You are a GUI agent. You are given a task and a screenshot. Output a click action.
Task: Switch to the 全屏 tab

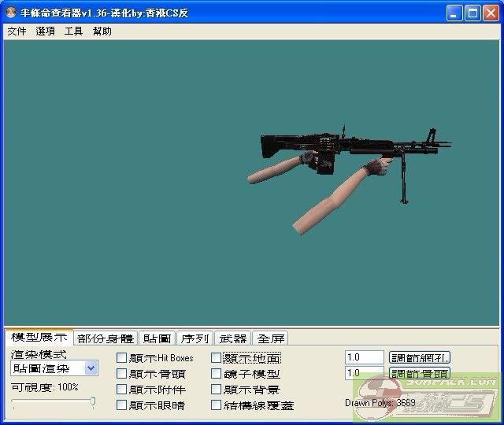point(270,338)
